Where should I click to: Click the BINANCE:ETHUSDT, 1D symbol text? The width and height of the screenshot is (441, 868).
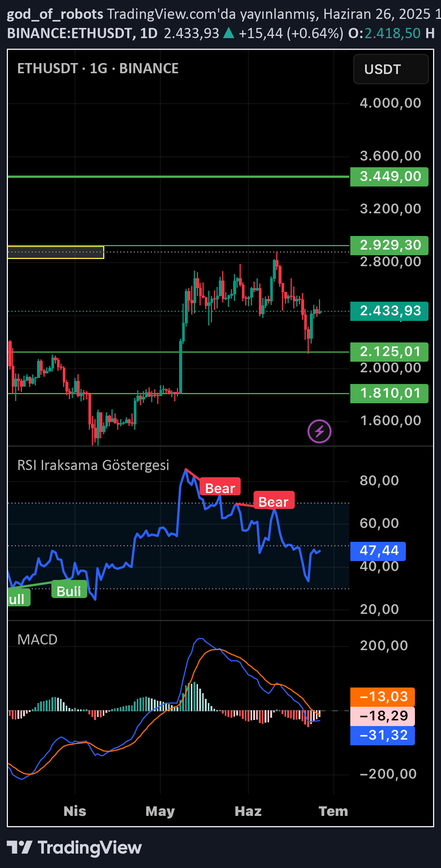[82, 33]
